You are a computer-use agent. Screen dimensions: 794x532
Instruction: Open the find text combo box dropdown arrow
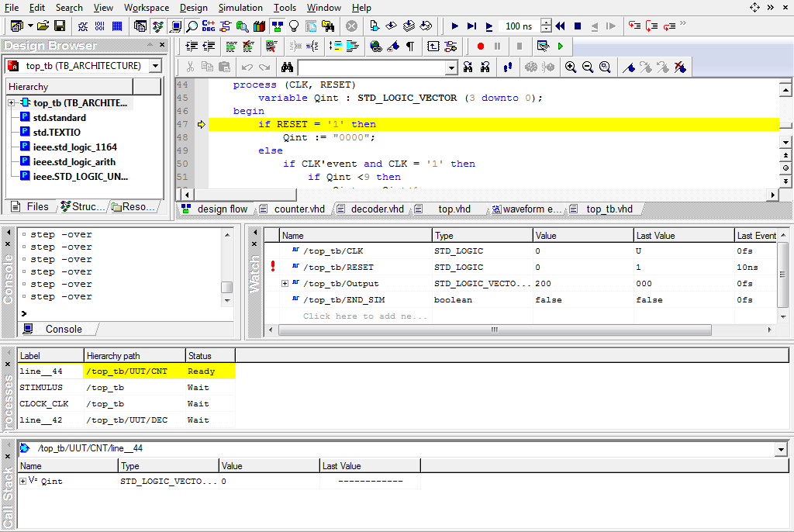click(451, 67)
